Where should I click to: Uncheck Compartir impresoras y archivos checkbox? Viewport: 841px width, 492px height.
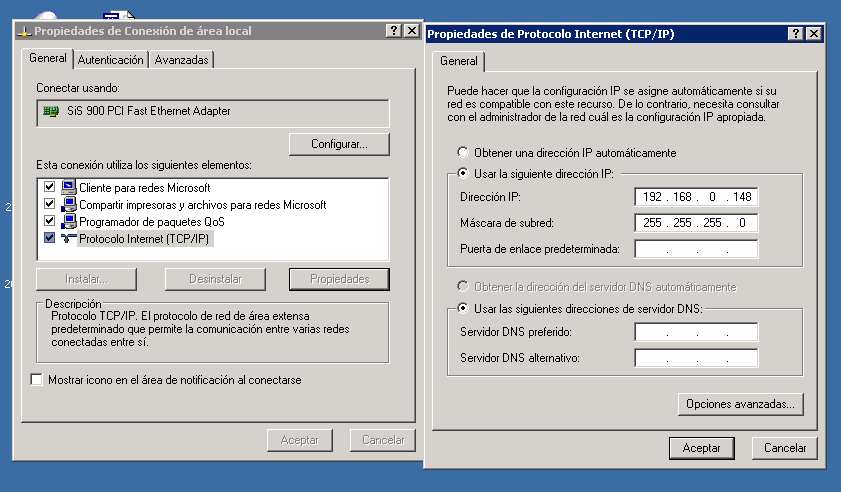49,204
